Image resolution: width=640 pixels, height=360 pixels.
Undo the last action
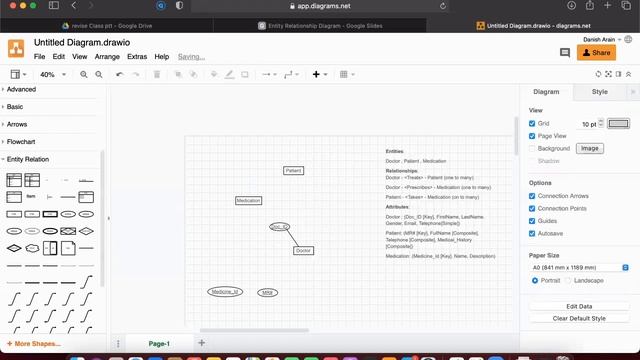(119, 74)
